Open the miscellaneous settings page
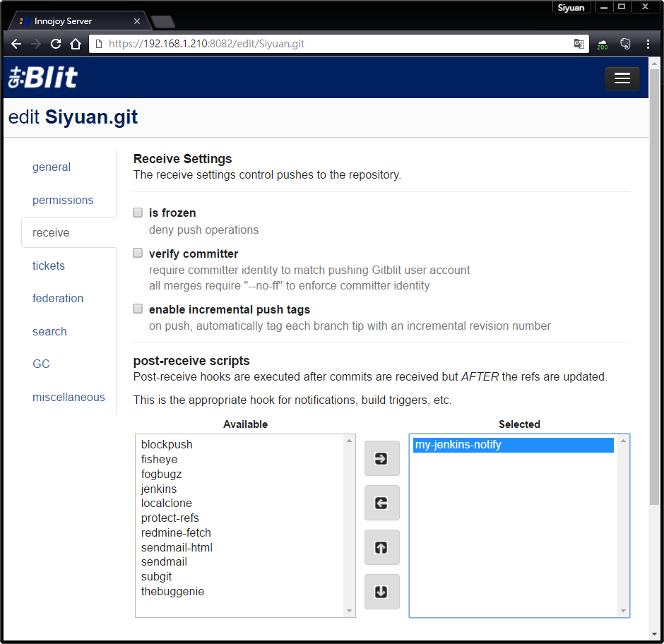The image size is (664, 644). (69, 397)
